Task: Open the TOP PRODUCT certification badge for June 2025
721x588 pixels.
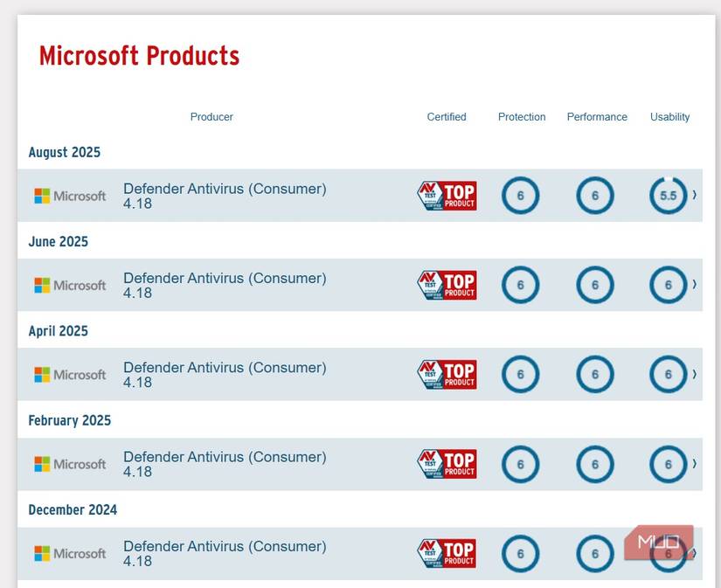Action: 447,285
